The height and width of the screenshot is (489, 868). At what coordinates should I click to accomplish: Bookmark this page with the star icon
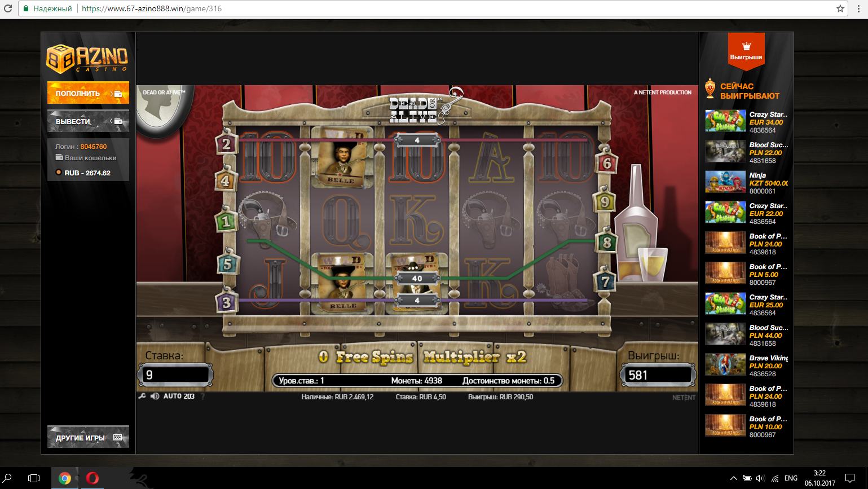coord(840,9)
